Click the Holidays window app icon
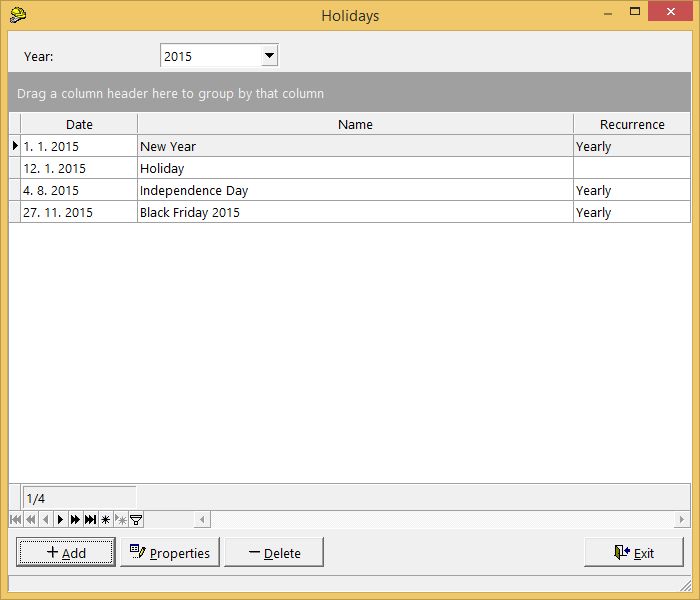The image size is (700, 600). 17,15
